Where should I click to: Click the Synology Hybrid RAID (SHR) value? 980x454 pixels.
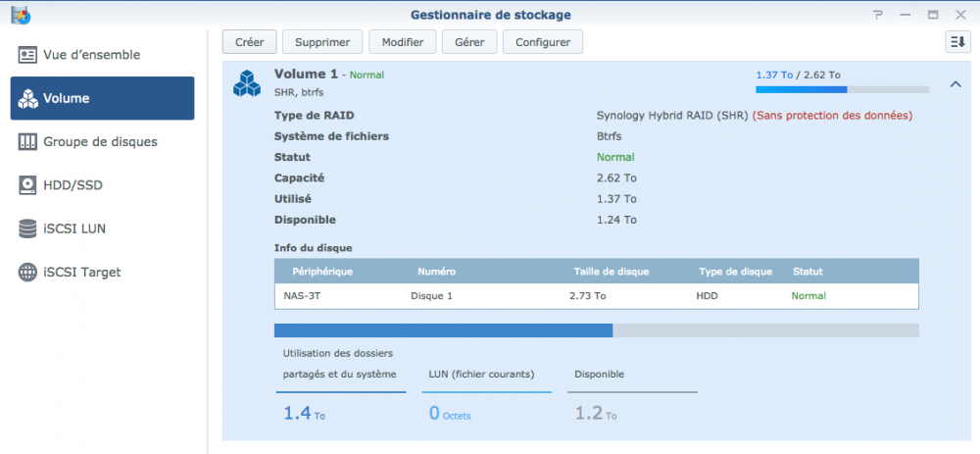pos(672,116)
